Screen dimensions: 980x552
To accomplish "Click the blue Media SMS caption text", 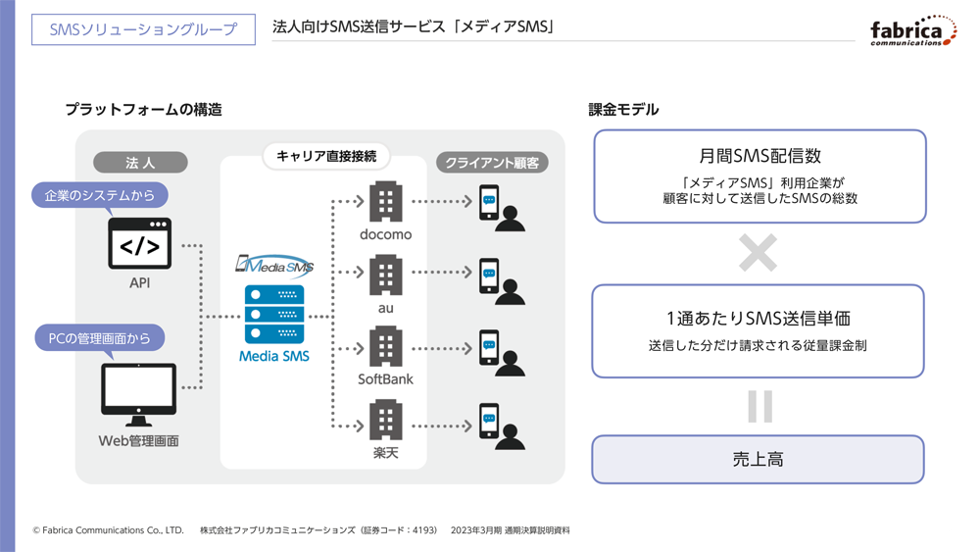I will click(273, 356).
